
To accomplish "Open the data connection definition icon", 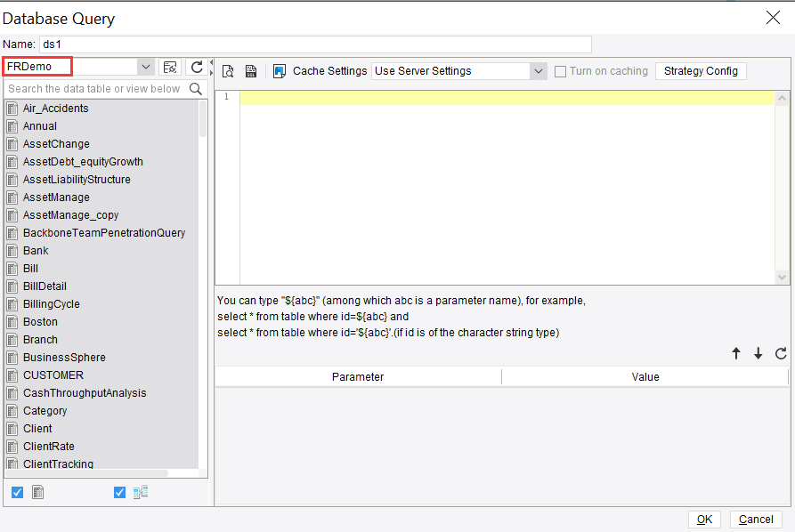I will [x=170, y=67].
